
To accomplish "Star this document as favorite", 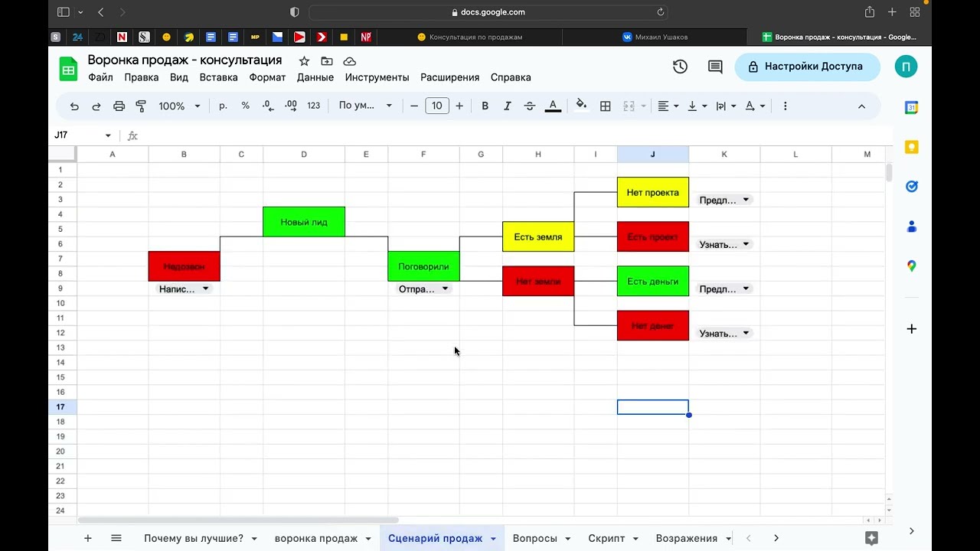I will 304,61.
